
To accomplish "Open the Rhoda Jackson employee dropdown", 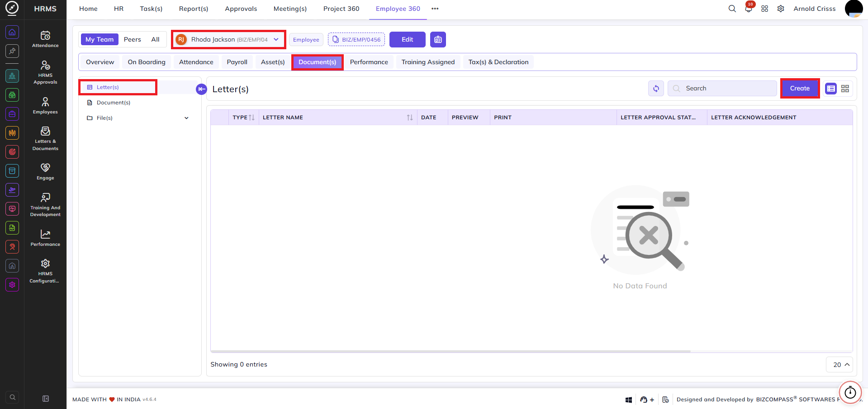I will (228, 40).
